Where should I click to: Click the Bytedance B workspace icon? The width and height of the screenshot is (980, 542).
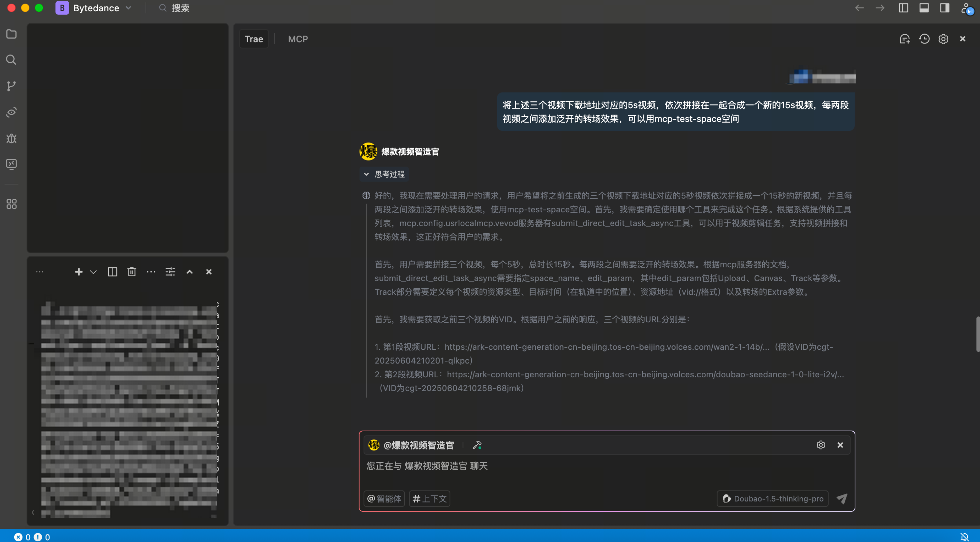point(62,8)
